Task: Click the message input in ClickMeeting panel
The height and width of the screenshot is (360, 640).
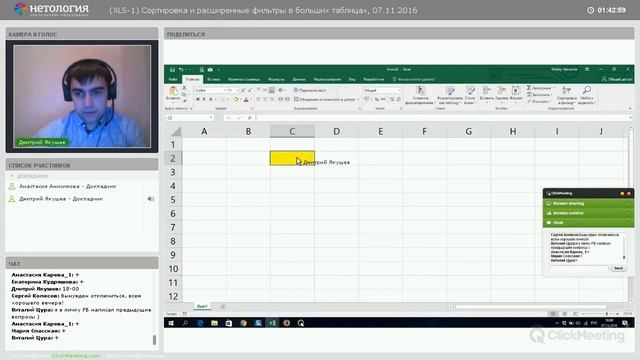Action: 579,268
